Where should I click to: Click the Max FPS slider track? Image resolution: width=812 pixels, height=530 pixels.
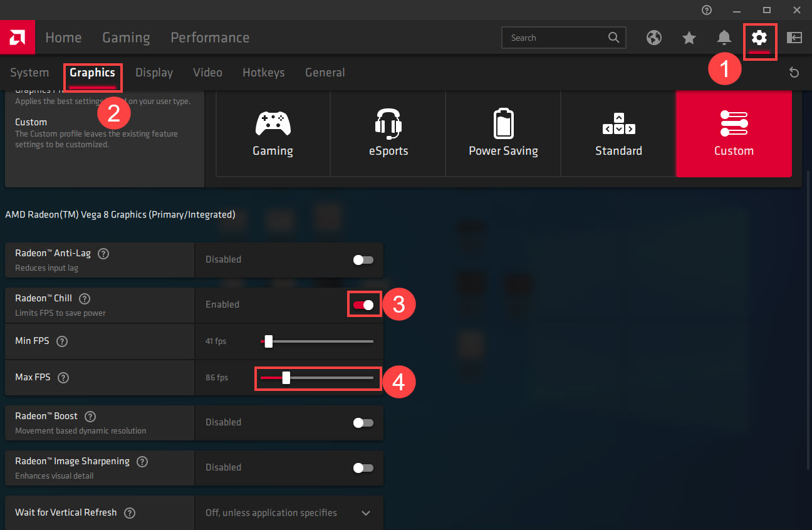[317, 378]
